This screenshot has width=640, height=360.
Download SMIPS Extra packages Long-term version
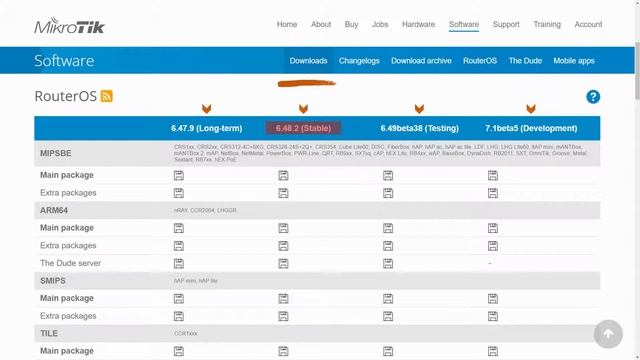pos(179,316)
